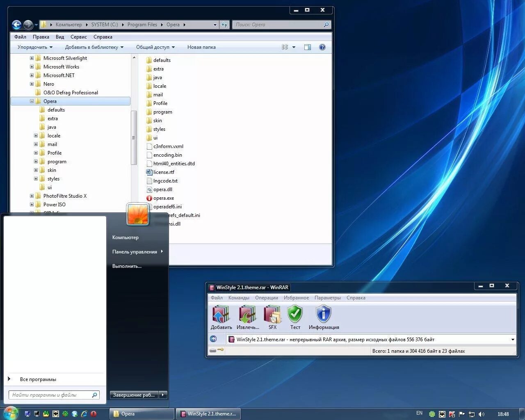
Task: Expand the locale subfolder in tree
Action: pyautogui.click(x=36, y=136)
